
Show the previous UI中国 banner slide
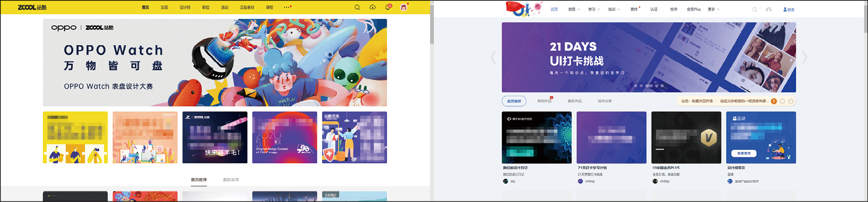493,58
